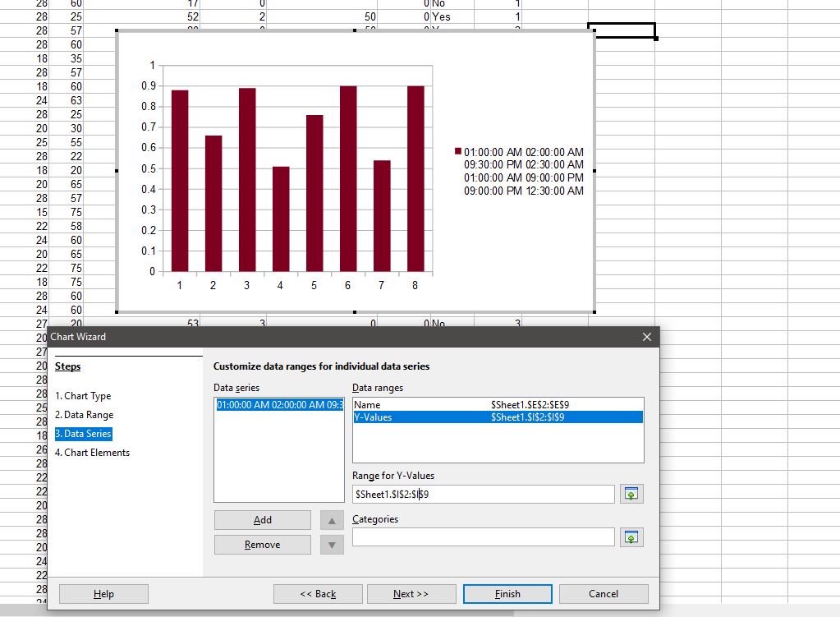Move the data series up with the arrow

click(332, 520)
